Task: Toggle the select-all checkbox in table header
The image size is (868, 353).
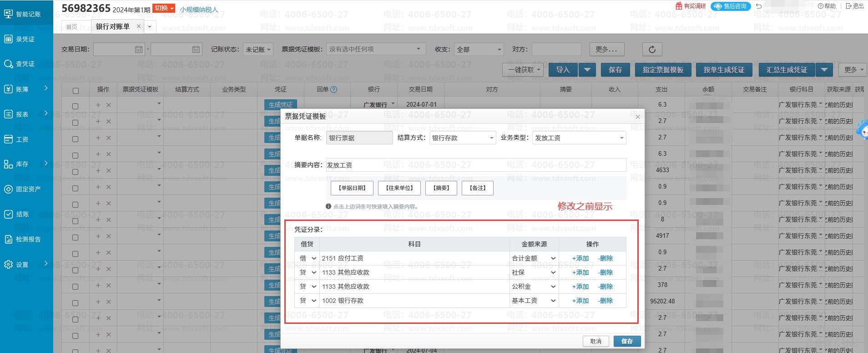Action: (x=76, y=91)
